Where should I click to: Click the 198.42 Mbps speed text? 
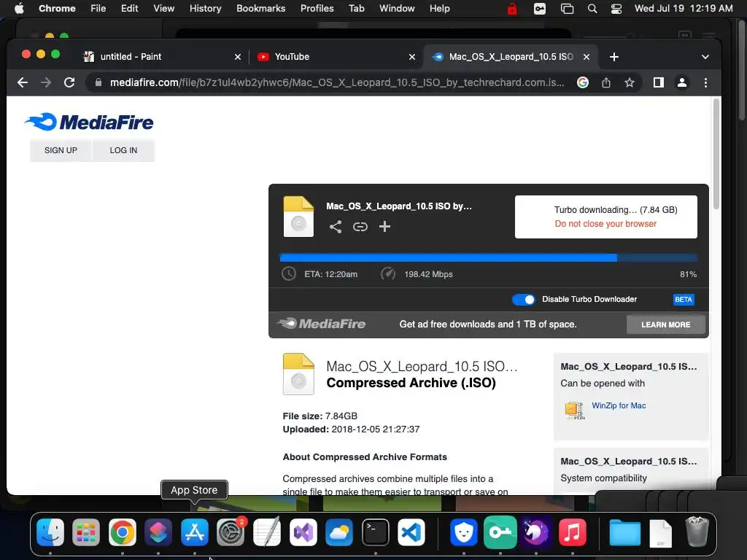pyautogui.click(x=428, y=274)
